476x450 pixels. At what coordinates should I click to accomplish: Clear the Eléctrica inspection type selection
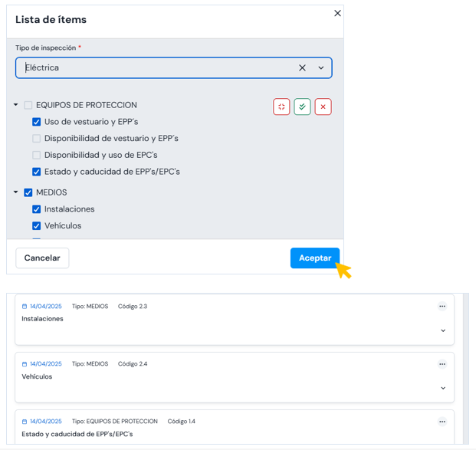click(x=302, y=67)
